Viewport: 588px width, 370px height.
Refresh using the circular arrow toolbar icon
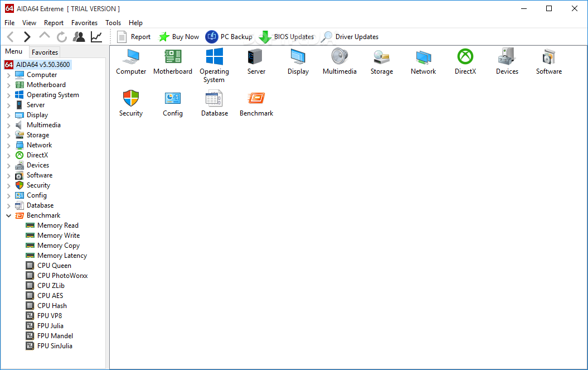(x=61, y=37)
